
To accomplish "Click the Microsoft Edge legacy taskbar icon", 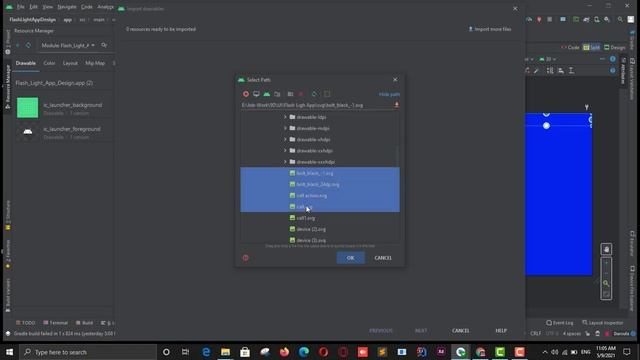I will click(206, 352).
